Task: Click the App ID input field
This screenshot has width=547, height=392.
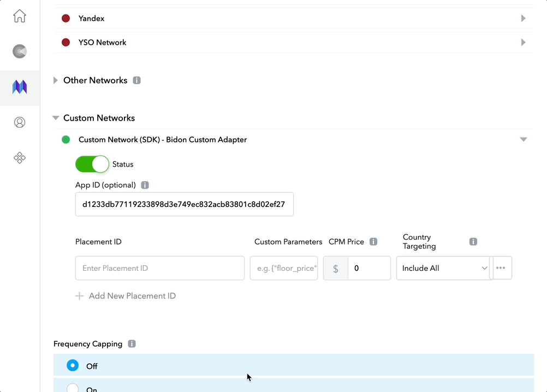Action: pyautogui.click(x=185, y=204)
